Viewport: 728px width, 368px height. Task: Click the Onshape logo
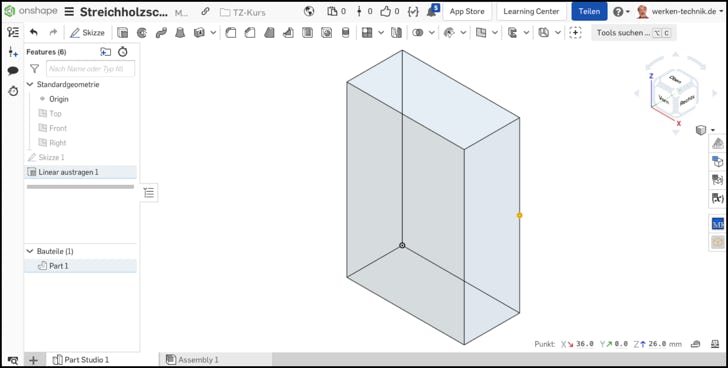(x=31, y=12)
